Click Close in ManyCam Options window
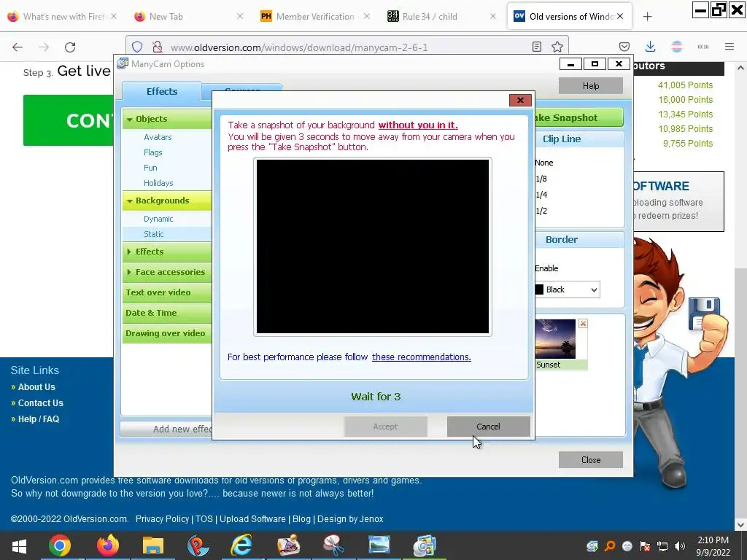The image size is (747, 560). click(591, 460)
